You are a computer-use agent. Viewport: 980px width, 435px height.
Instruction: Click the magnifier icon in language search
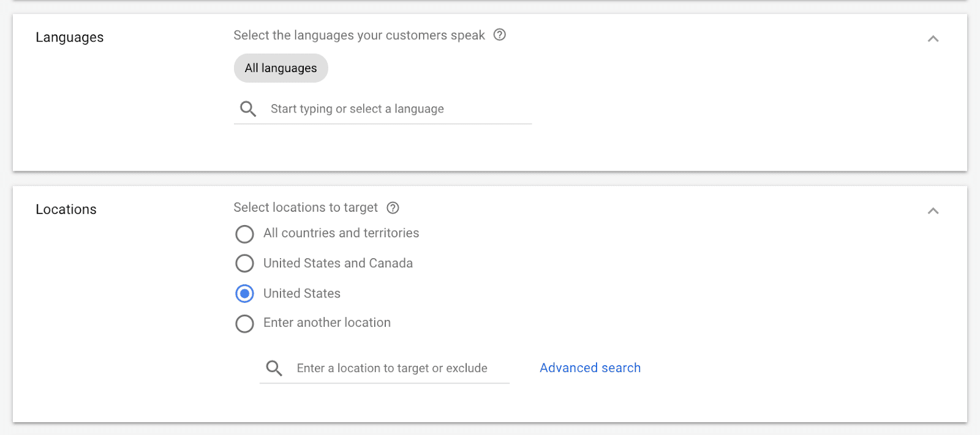(248, 109)
